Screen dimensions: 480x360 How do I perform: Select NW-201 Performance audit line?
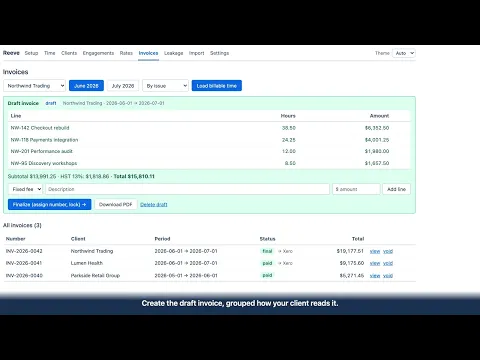point(209,151)
